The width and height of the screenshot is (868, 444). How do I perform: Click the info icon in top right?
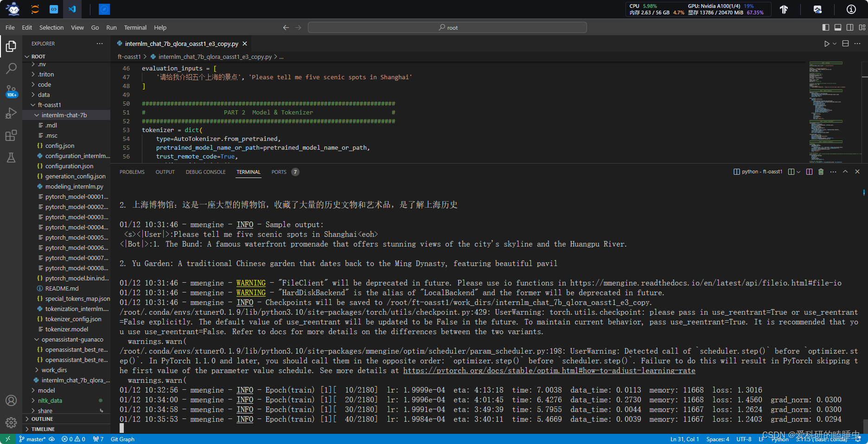pos(851,9)
